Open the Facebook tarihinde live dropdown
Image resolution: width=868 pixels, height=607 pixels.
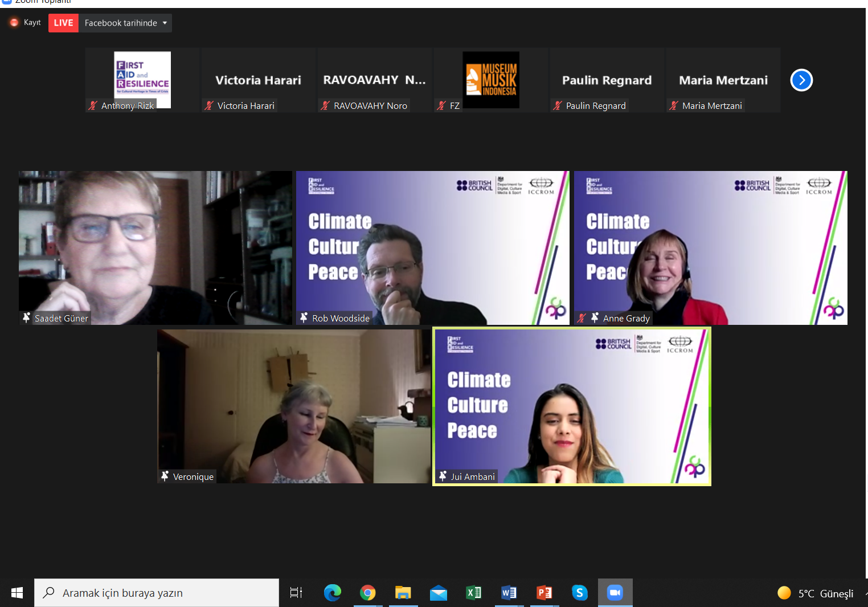click(x=125, y=23)
